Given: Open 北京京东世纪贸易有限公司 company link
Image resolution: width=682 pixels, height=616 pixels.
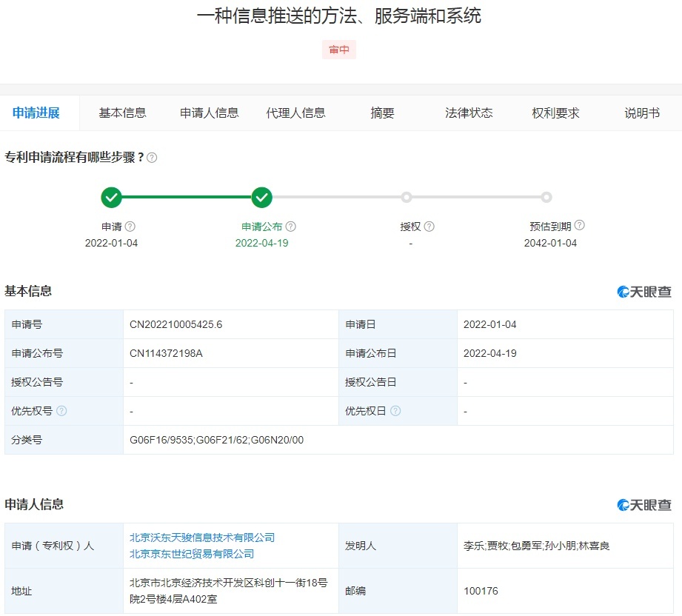Looking at the screenshot, I should pos(192,554).
